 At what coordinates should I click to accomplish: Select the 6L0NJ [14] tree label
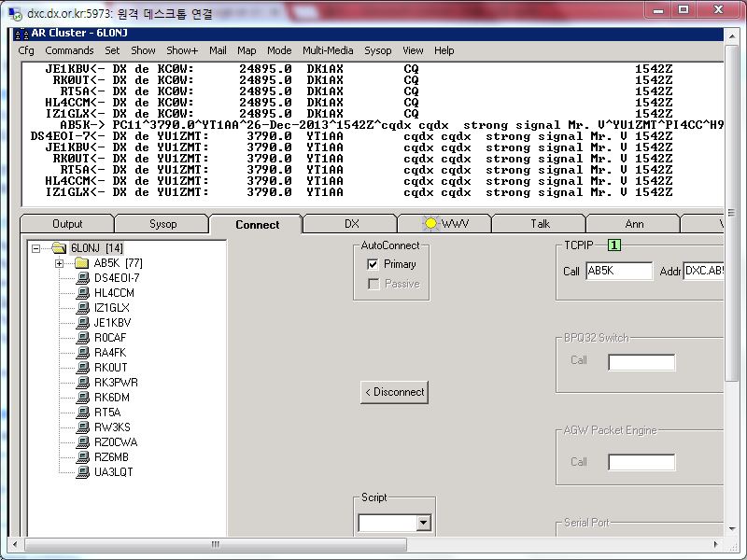[x=97, y=248]
